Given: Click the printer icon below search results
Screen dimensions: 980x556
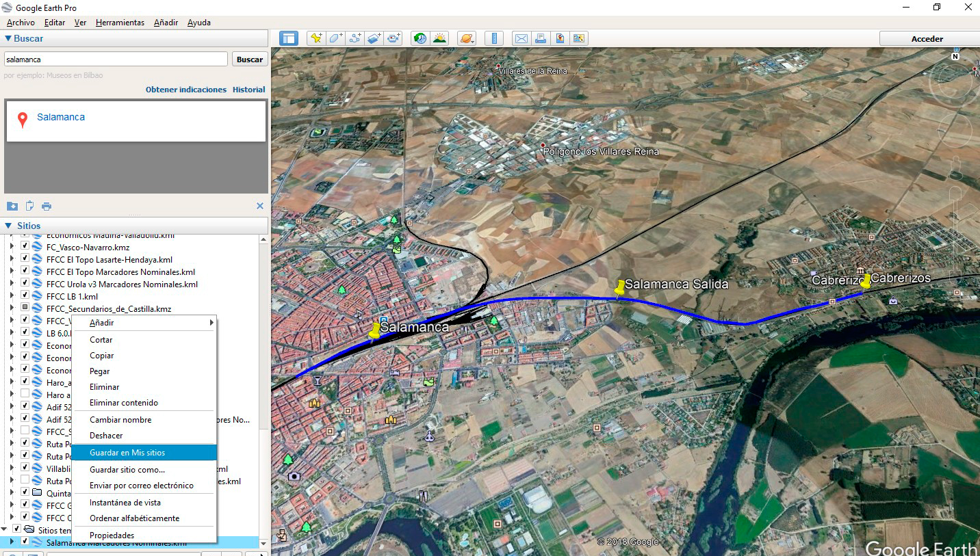Looking at the screenshot, I should tap(47, 206).
